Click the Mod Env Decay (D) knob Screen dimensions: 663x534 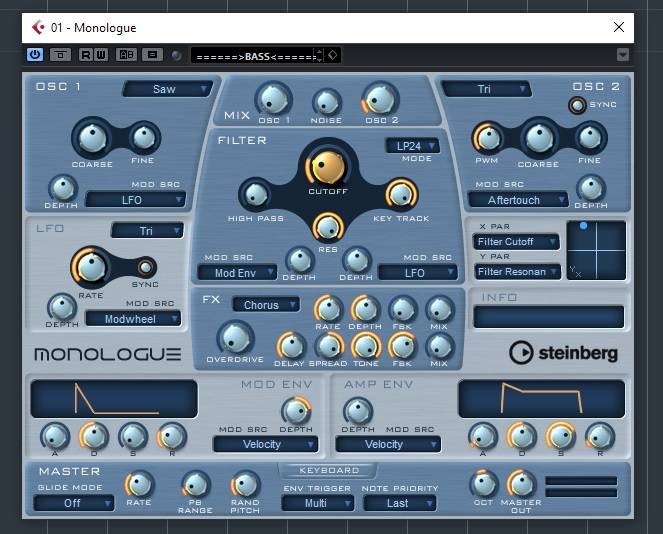coord(93,436)
